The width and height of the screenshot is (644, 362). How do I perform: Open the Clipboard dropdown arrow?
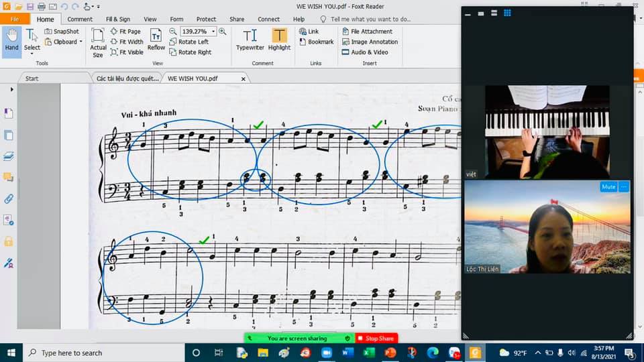coord(81,42)
